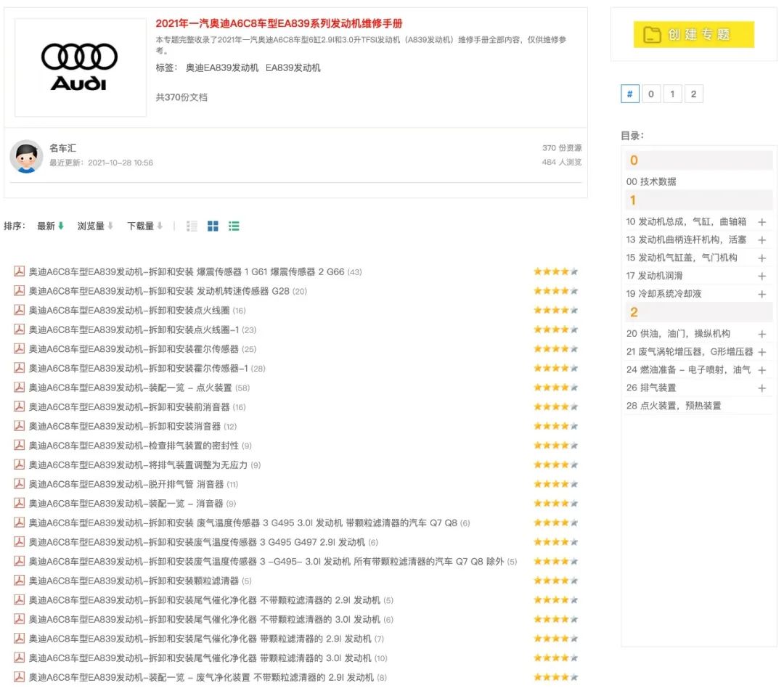Open the PDF icon beside 爆震传感器 document
Viewport: 784px width, 696px height.
pyautogui.click(x=18, y=271)
